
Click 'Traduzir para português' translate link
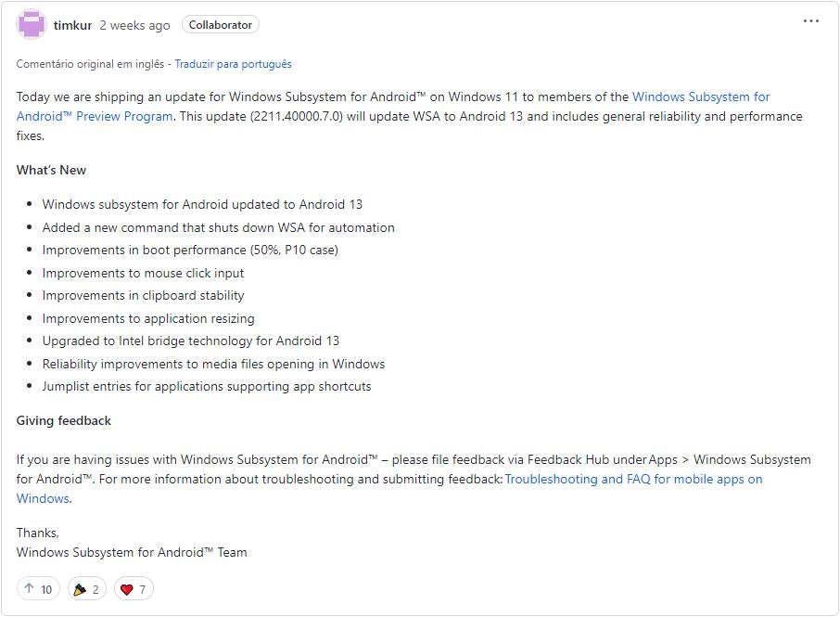pos(233,64)
